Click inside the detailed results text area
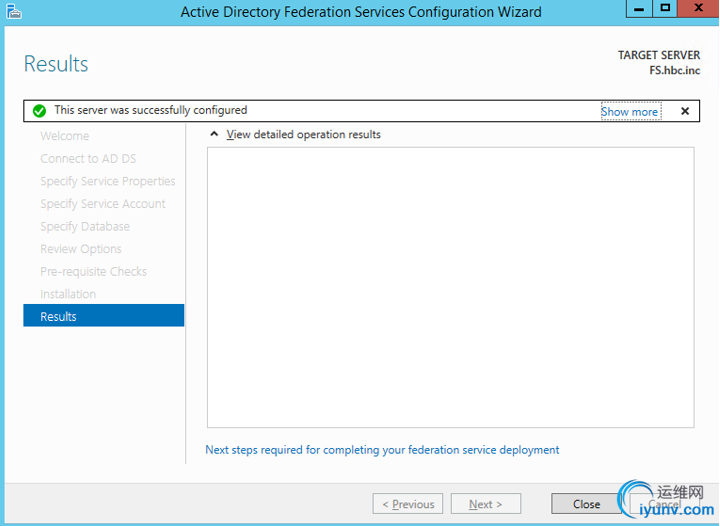This screenshot has height=526, width=720. tap(450, 287)
